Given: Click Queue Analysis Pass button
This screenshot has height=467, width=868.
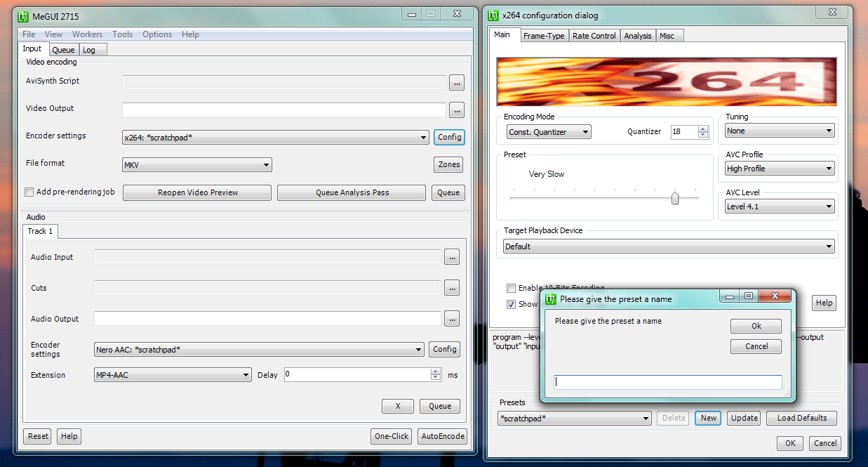Looking at the screenshot, I should 352,192.
